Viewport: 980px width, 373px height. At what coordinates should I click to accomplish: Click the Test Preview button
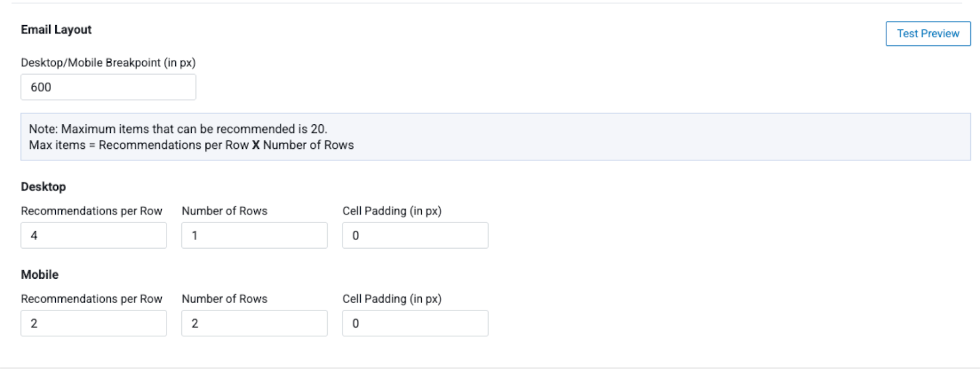(927, 34)
